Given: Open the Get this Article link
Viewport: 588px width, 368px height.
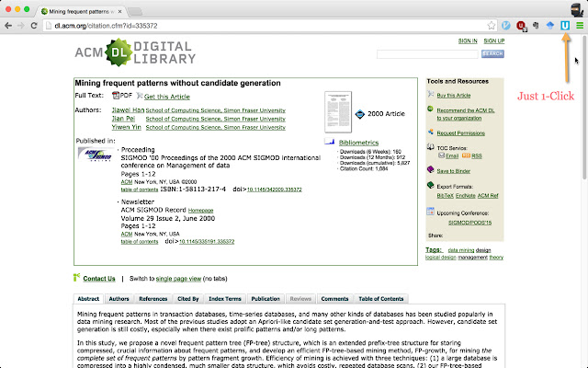Looking at the screenshot, I should pos(167,97).
